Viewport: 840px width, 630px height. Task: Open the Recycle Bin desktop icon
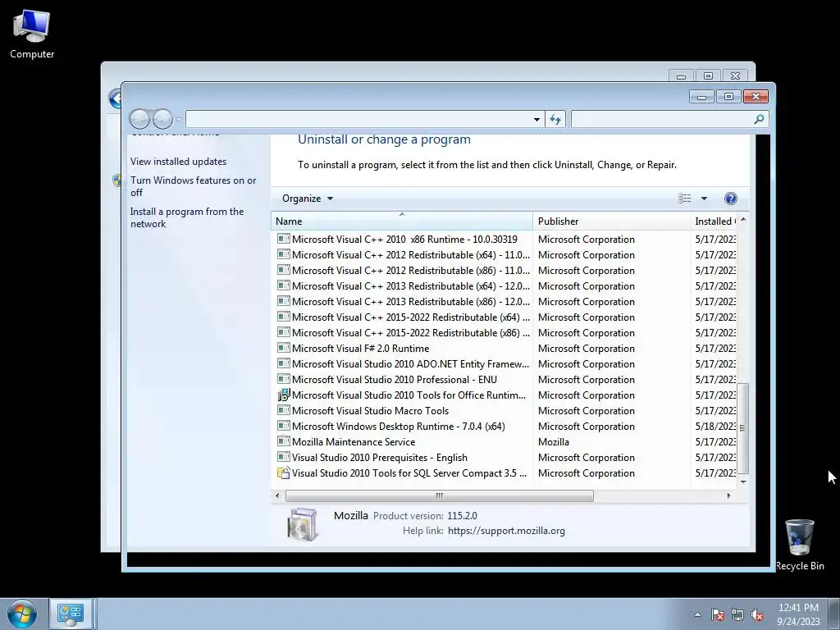800,545
